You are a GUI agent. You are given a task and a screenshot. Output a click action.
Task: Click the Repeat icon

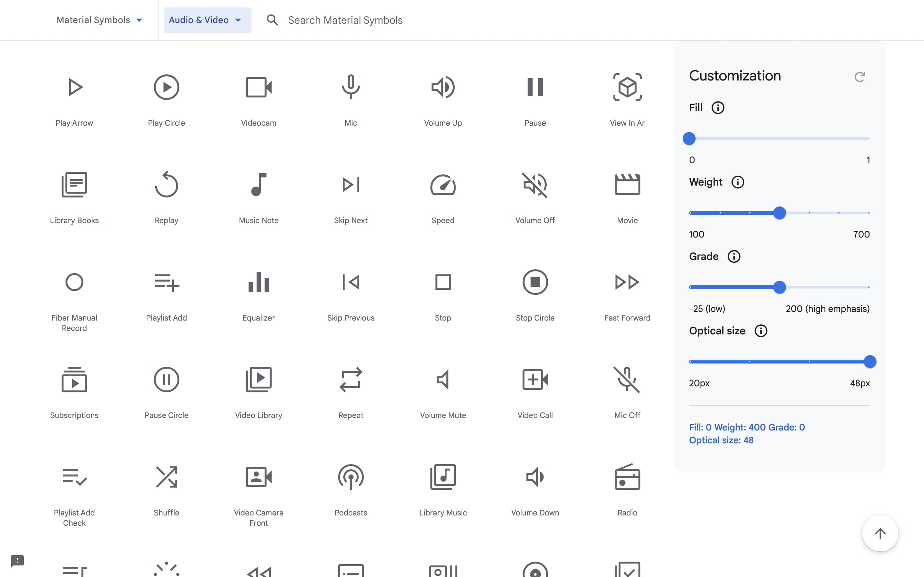pyautogui.click(x=350, y=379)
